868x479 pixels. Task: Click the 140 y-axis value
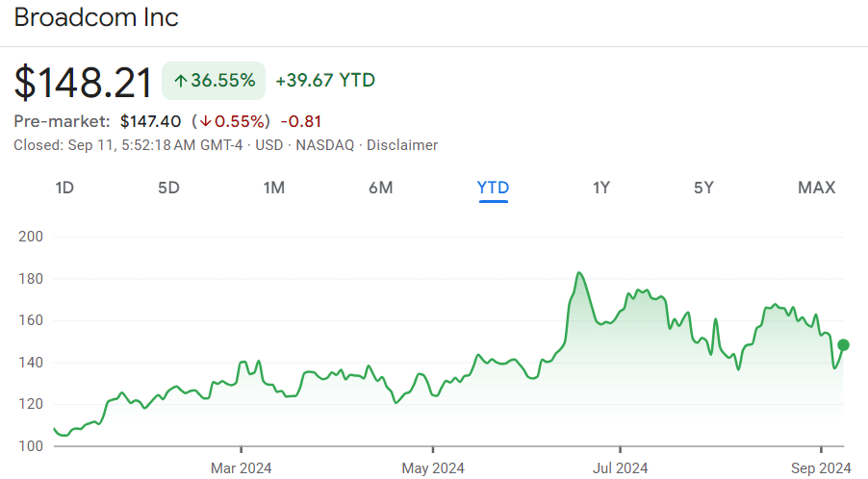pyautogui.click(x=31, y=363)
